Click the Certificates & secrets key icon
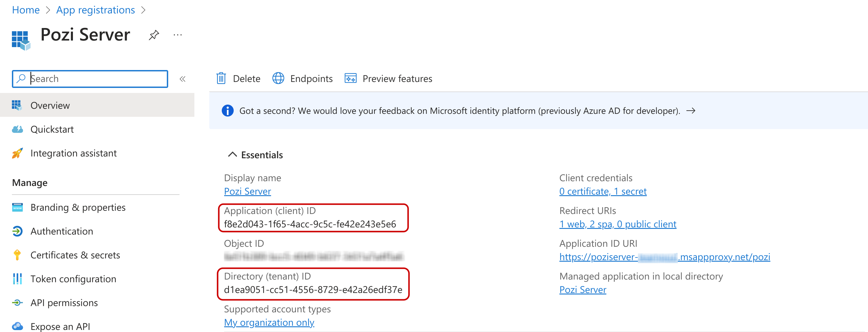This screenshot has height=332, width=868. [x=17, y=255]
